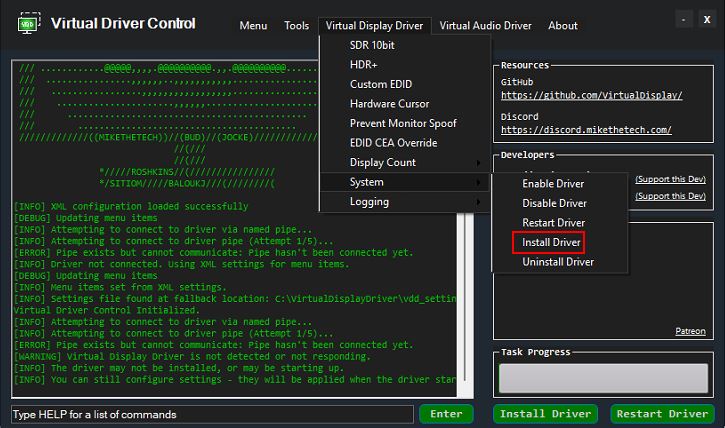Open the Tools menu
The height and width of the screenshot is (428, 725).
tap(296, 26)
